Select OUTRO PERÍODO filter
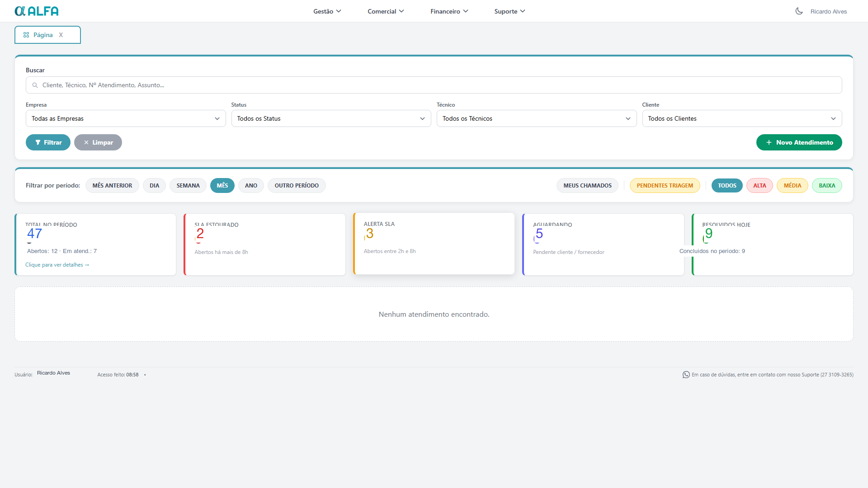The height and width of the screenshot is (488, 868). click(297, 185)
